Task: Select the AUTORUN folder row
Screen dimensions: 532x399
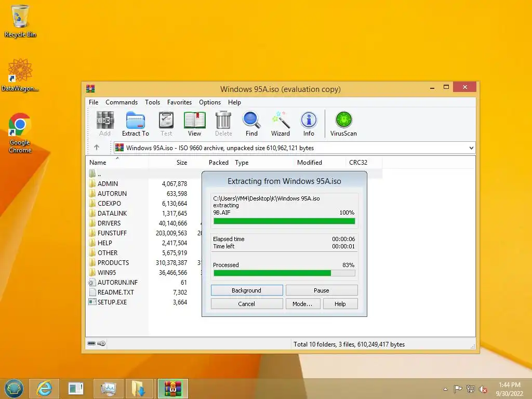Action: tap(144, 193)
